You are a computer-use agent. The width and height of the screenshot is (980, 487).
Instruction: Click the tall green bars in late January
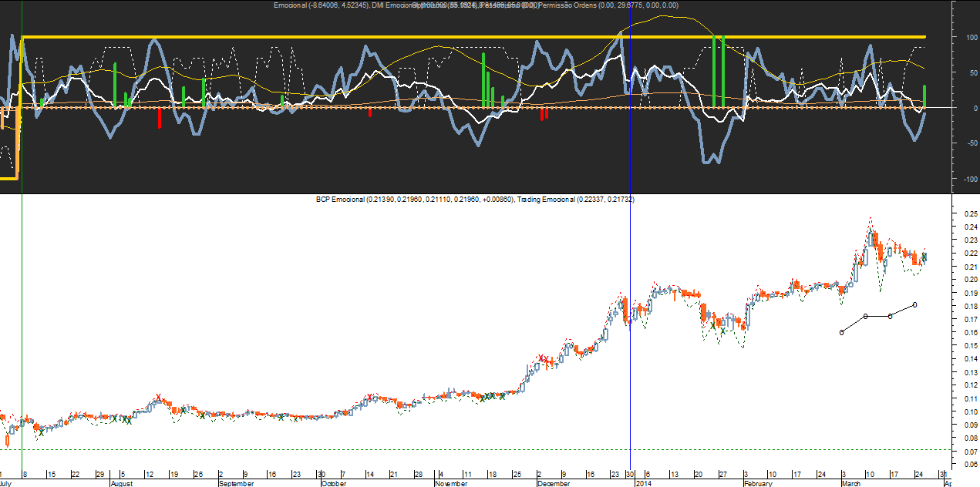click(719, 71)
